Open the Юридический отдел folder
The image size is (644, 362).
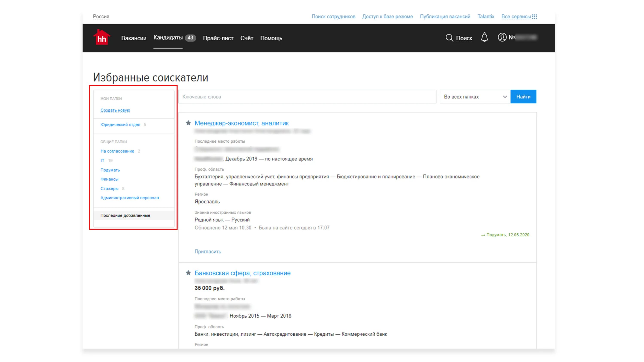[x=120, y=124]
